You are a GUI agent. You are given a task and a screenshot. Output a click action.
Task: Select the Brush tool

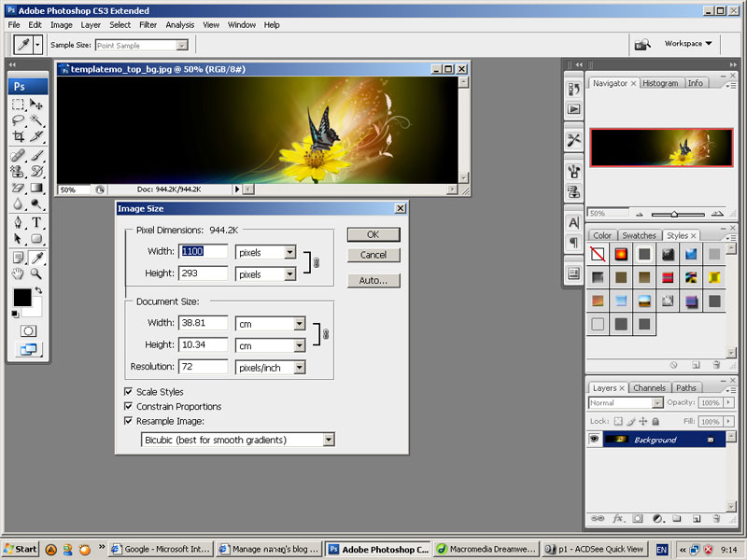point(36,155)
